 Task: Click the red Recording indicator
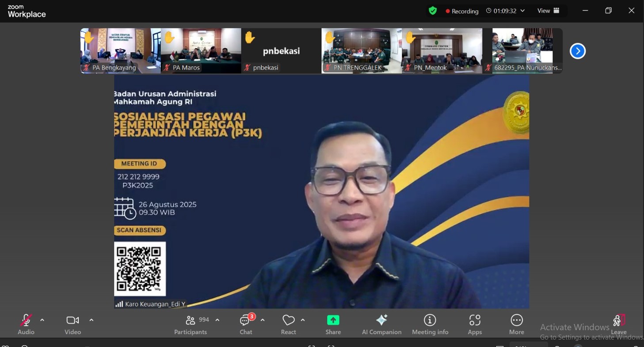(462, 11)
